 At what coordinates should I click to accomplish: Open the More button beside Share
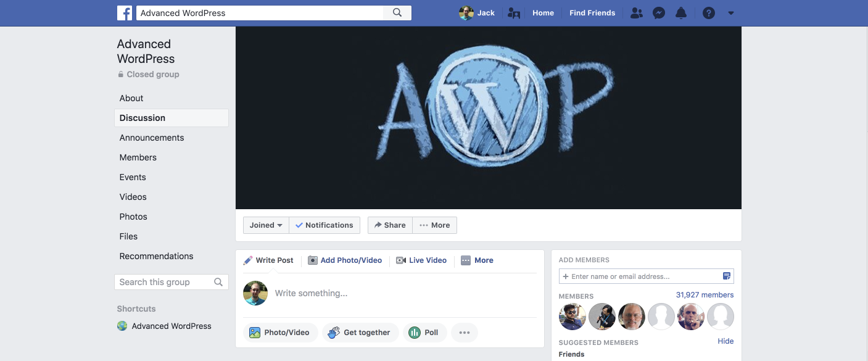click(x=435, y=225)
